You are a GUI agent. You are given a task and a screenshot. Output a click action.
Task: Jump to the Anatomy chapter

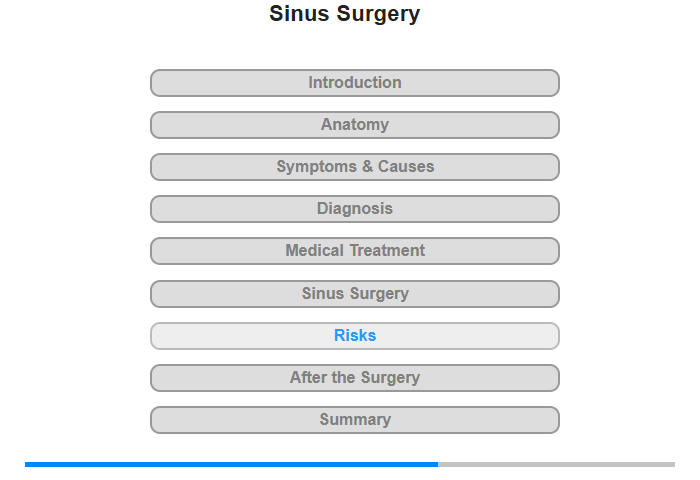coord(355,125)
